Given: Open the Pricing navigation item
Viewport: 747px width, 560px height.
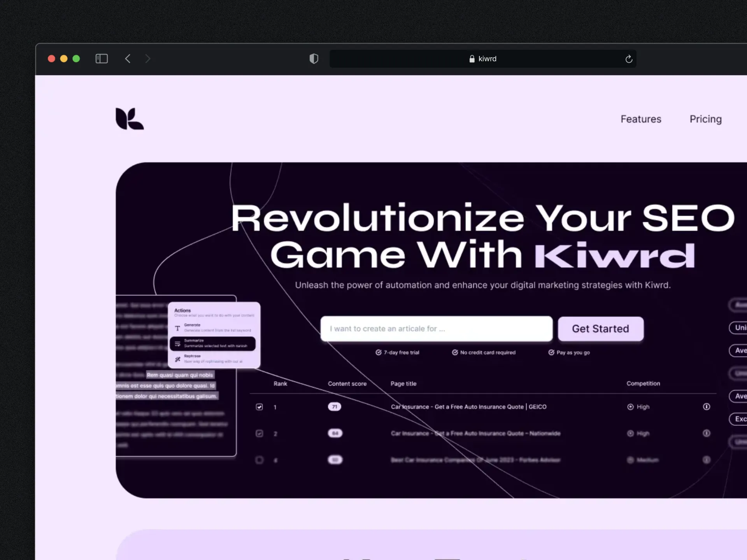Looking at the screenshot, I should tap(705, 119).
